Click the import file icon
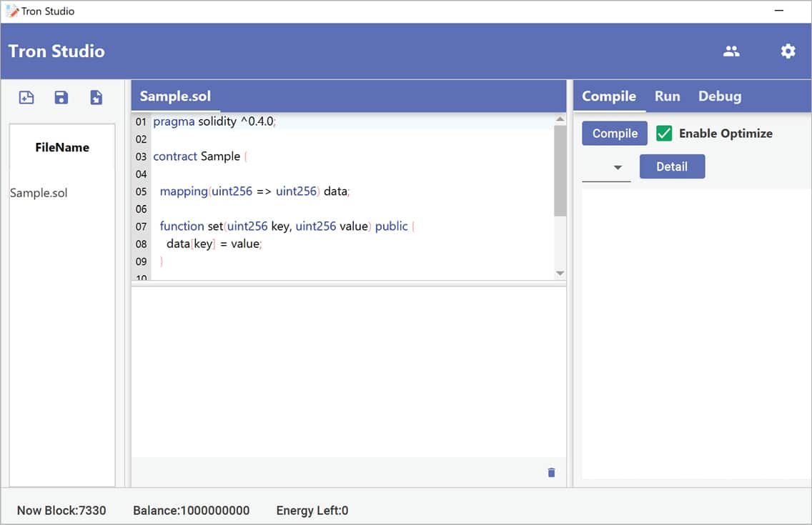 (96, 98)
